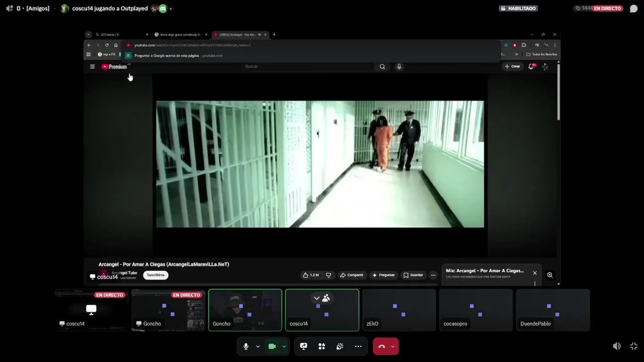644x362 pixels.
Task: Click the Preguntar button under video
Action: coord(383,275)
